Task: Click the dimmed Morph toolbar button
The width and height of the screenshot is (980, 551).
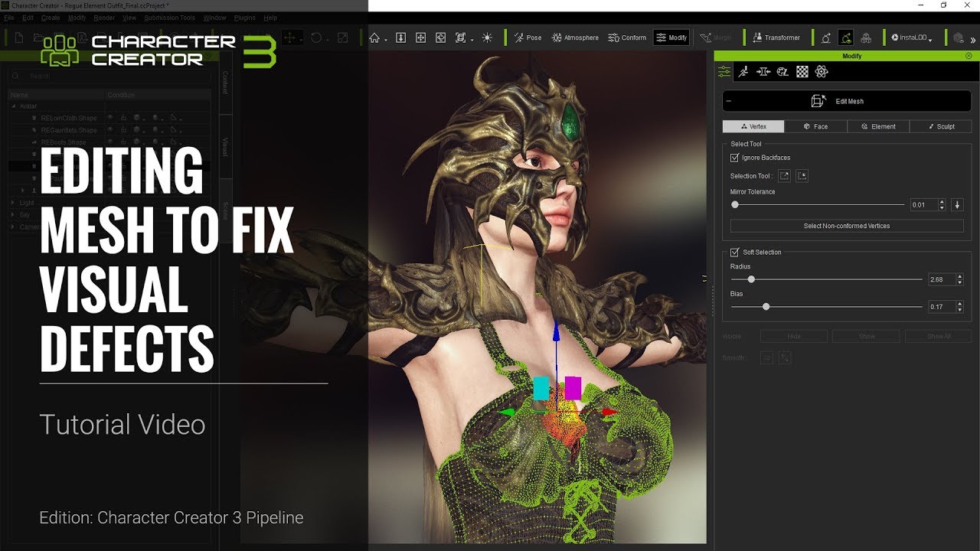Action: (x=716, y=37)
